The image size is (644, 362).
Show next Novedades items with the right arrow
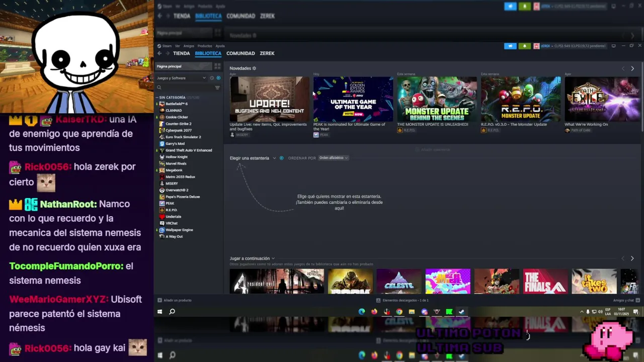[632, 68]
